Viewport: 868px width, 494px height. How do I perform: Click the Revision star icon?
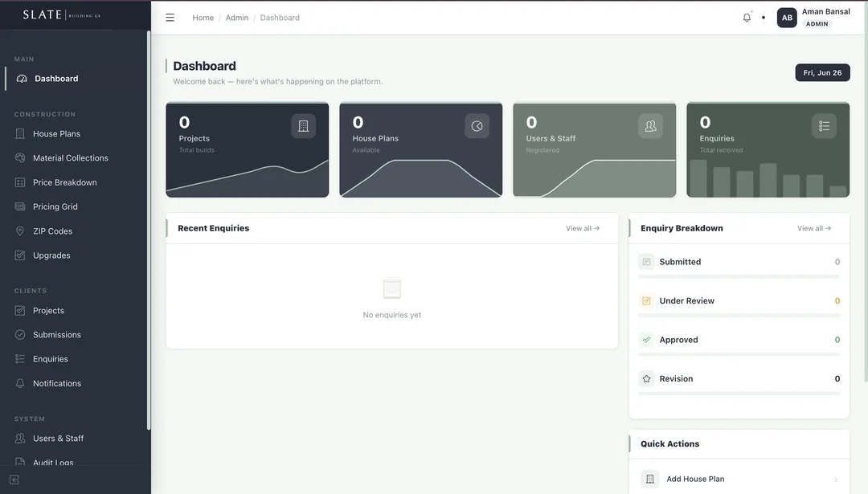click(x=646, y=379)
